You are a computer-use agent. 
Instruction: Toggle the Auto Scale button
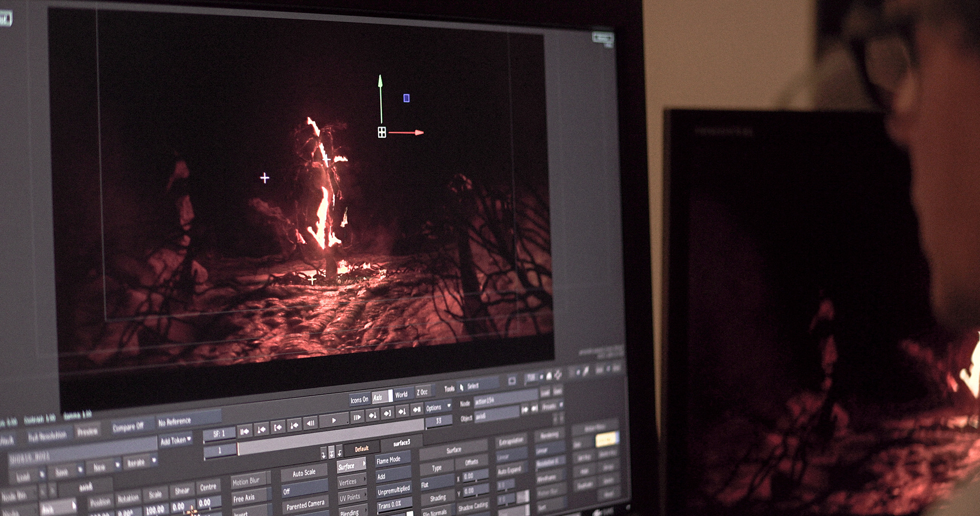tap(304, 473)
